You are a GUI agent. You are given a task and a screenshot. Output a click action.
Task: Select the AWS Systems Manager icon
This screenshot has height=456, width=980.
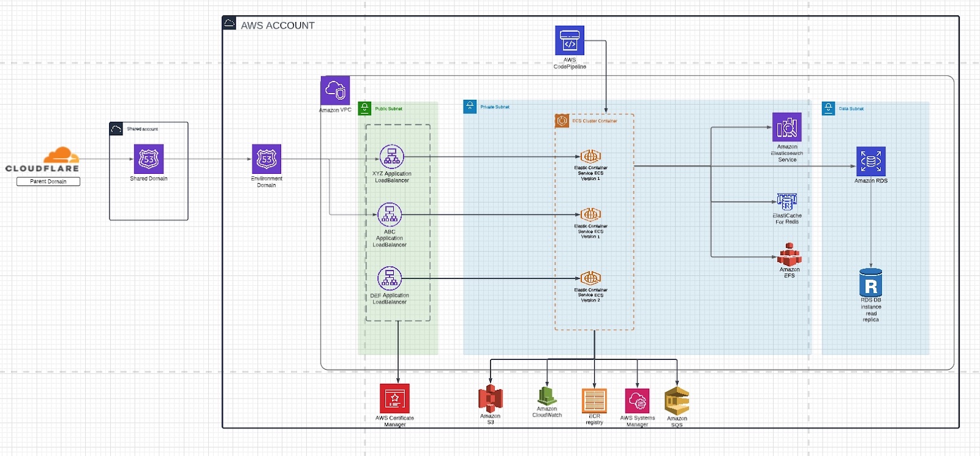tap(637, 402)
